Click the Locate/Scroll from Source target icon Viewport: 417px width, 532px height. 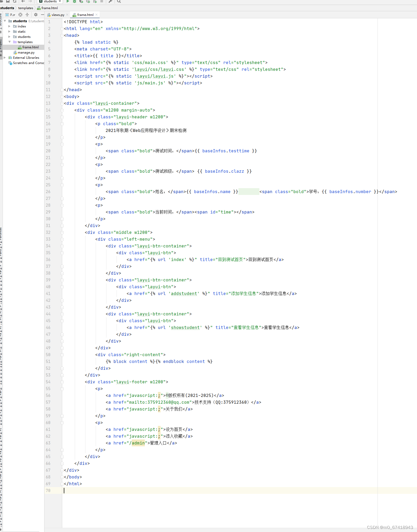click(x=20, y=15)
